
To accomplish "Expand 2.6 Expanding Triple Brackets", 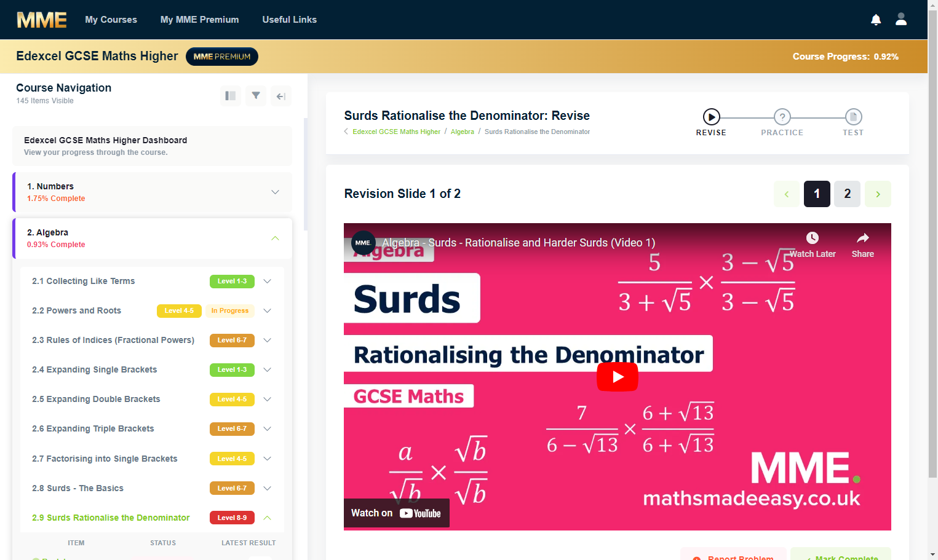I will click(268, 428).
